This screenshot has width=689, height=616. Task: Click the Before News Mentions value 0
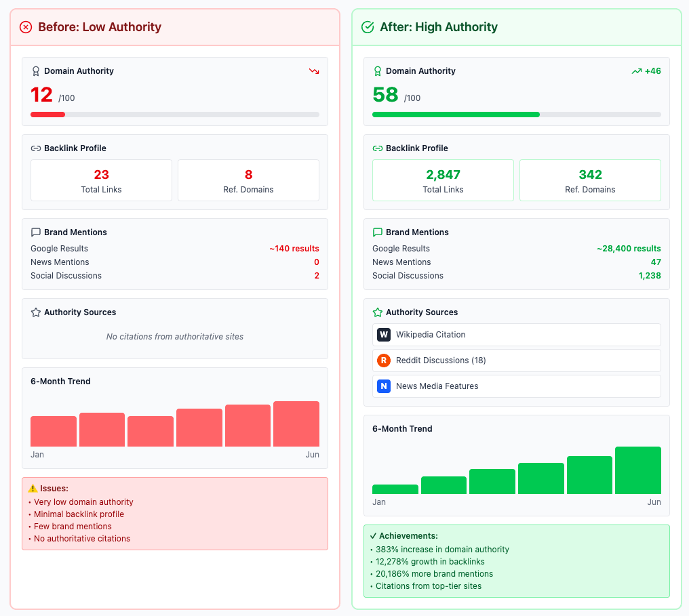click(317, 262)
